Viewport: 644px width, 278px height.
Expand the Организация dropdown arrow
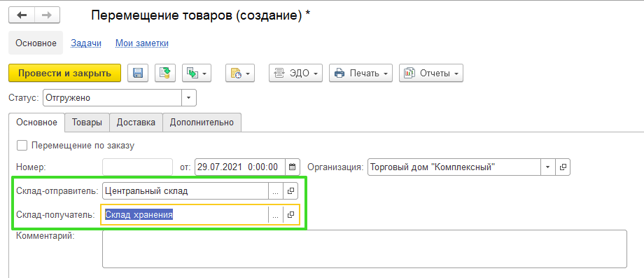point(548,167)
